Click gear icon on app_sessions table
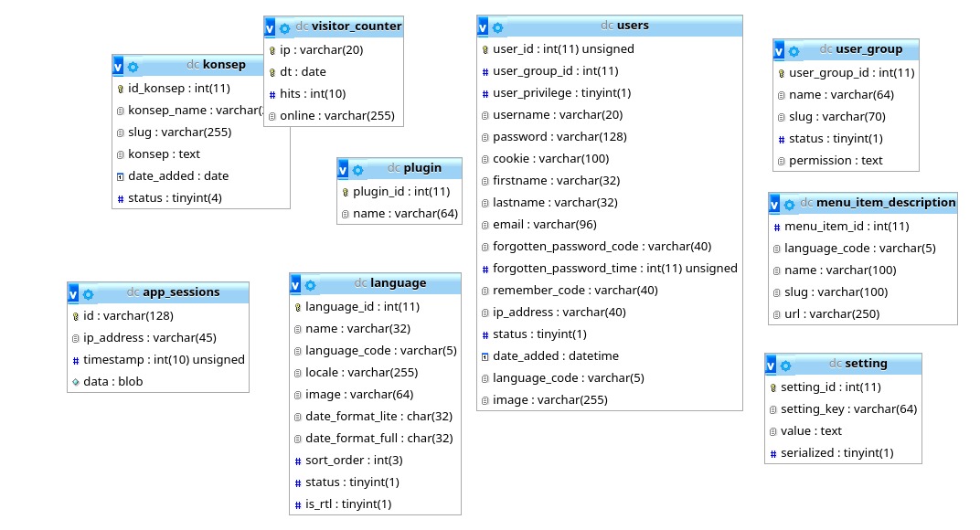The image size is (980, 530). (x=89, y=294)
